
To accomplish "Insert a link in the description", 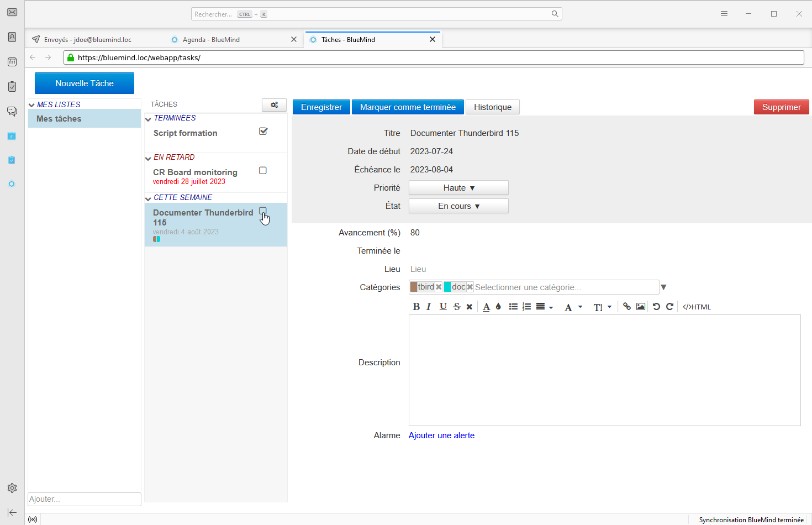I will 627,307.
